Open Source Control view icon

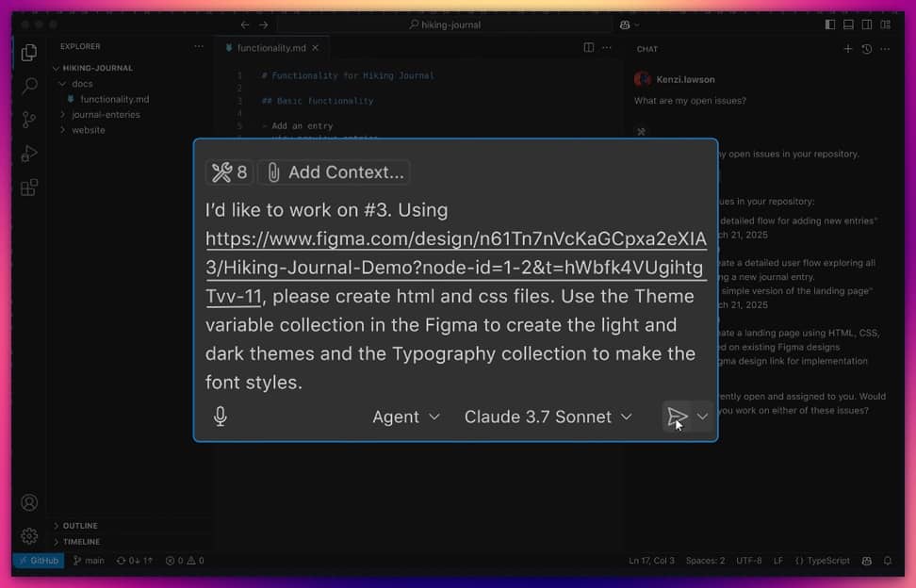click(x=29, y=120)
